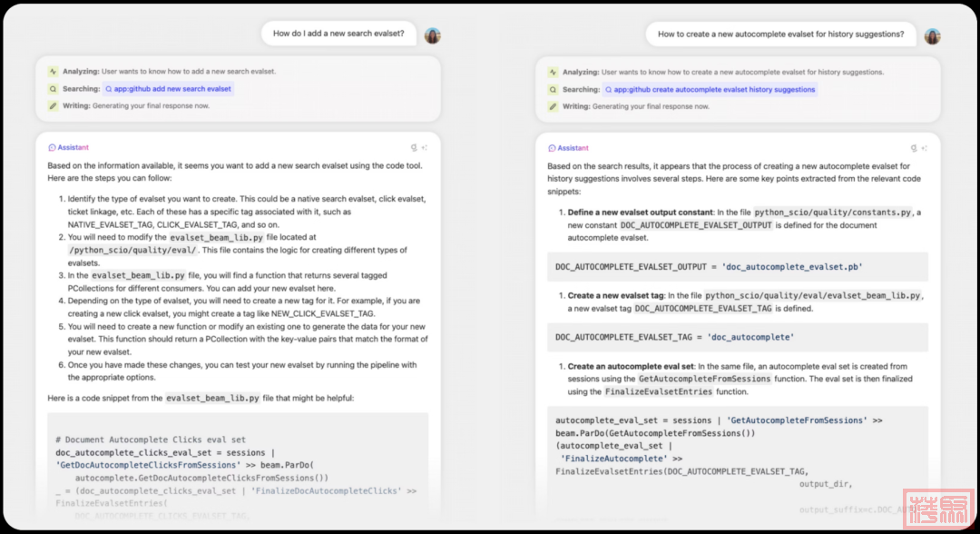Click the sparkle icon in the right Assistant header
980x534 pixels.
pyautogui.click(x=924, y=148)
